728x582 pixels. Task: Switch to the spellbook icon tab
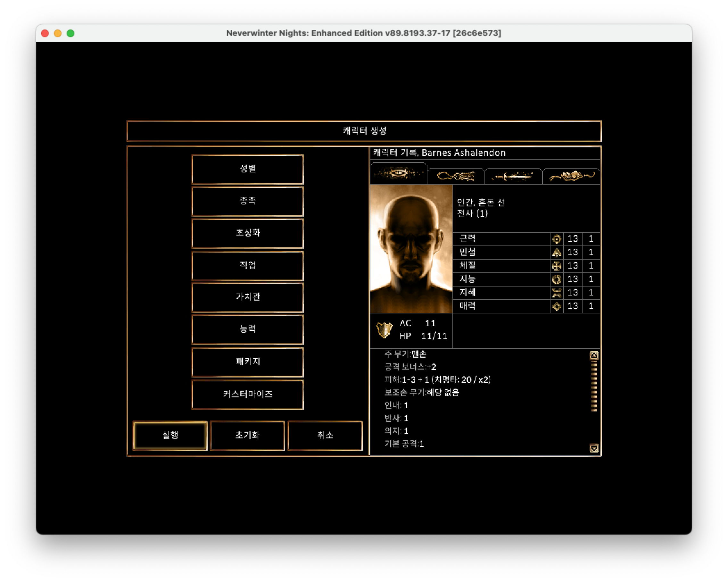click(571, 176)
